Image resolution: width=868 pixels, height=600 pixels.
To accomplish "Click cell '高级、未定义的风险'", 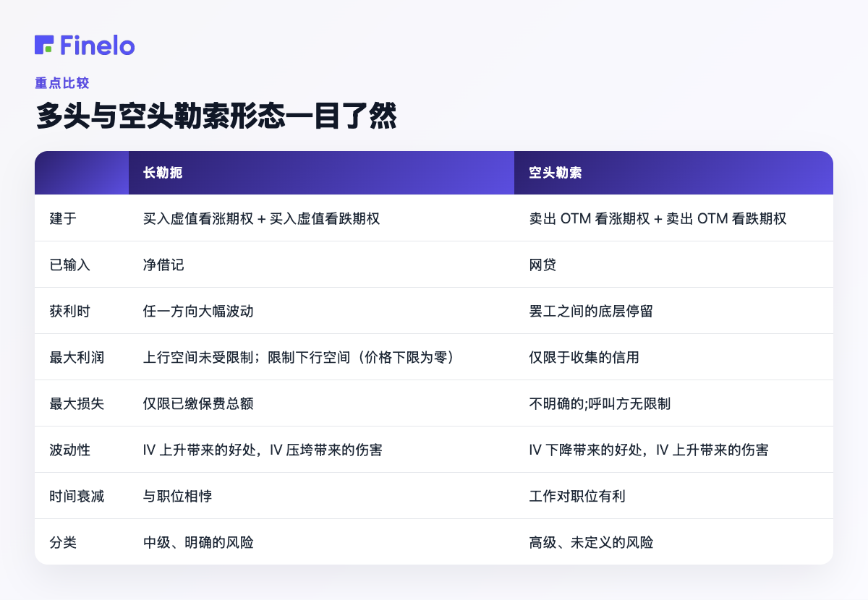I will point(591,542).
